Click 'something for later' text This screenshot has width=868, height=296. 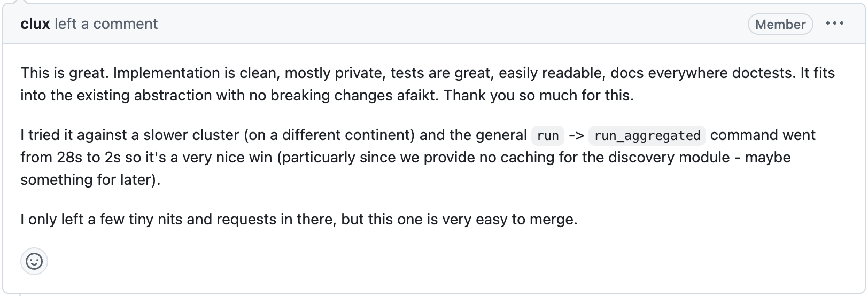coord(88,180)
